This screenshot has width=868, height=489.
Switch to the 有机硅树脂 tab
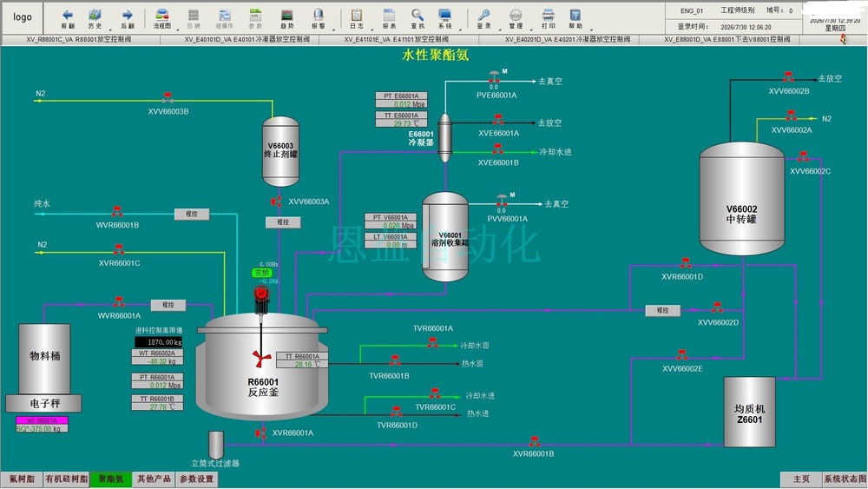coord(67,479)
